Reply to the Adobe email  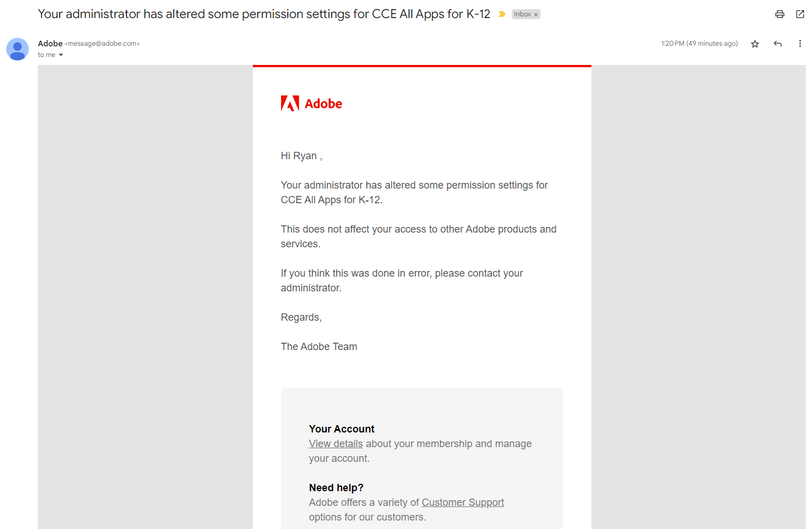(778, 44)
